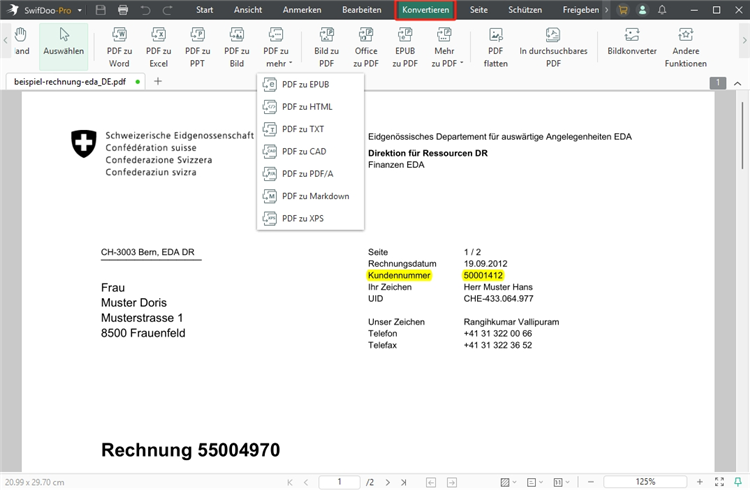750x490 pixels.
Task: Open the page fit mode dropdown
Action: coord(561,482)
